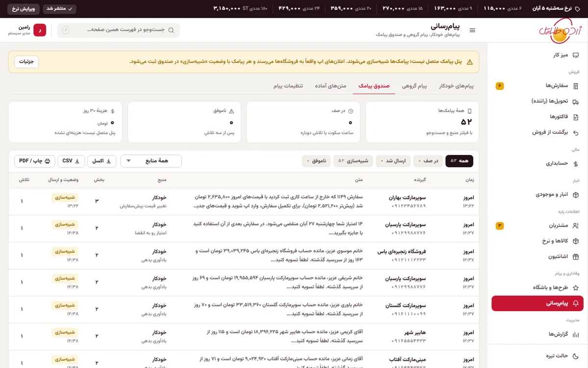The image size is (588, 368).
Task: Click recipient سوپرمارکت بهاران in first row
Action: (408, 198)
